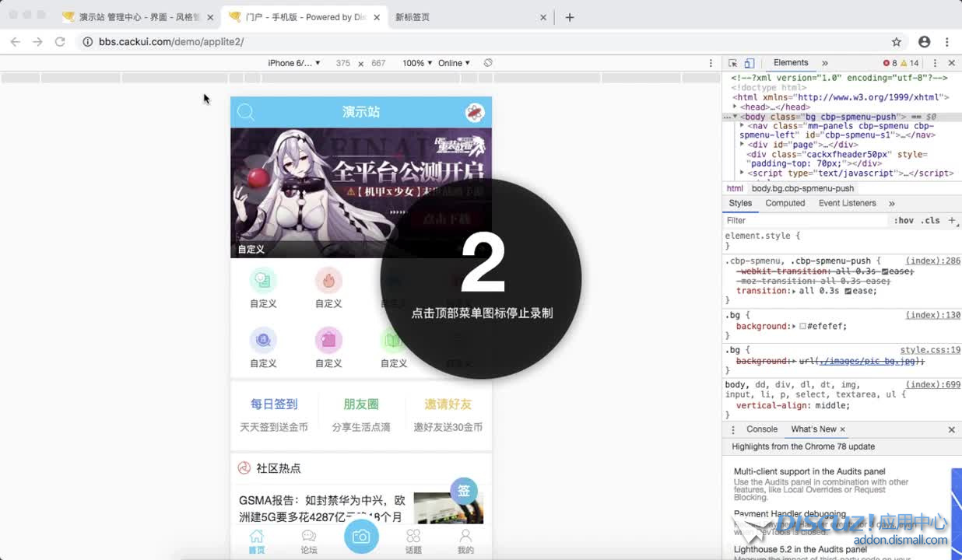Open the DevTools inspect element picker
The image size is (962, 560).
(732, 63)
